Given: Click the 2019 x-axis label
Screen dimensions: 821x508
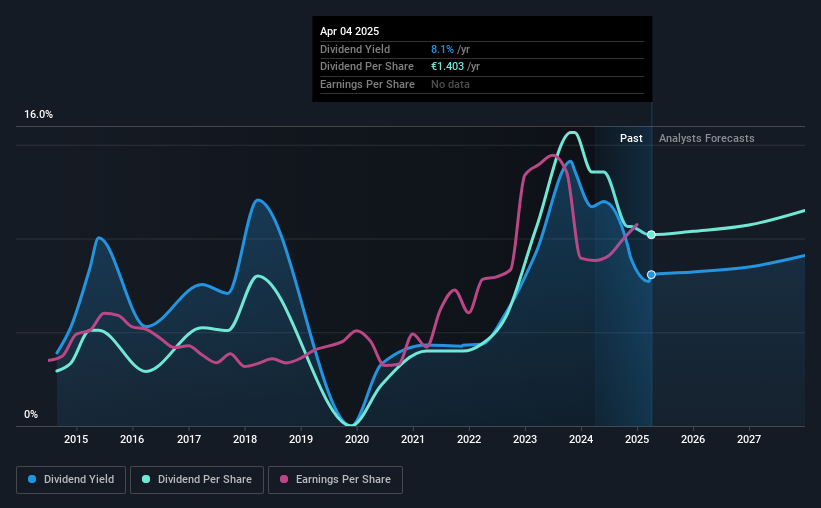Looking at the screenshot, I should (x=301, y=439).
